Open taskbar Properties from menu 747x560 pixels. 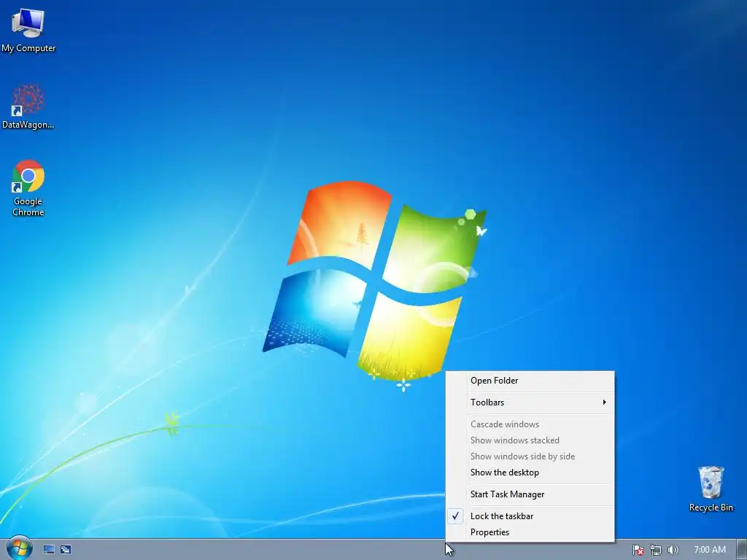[x=530, y=532]
